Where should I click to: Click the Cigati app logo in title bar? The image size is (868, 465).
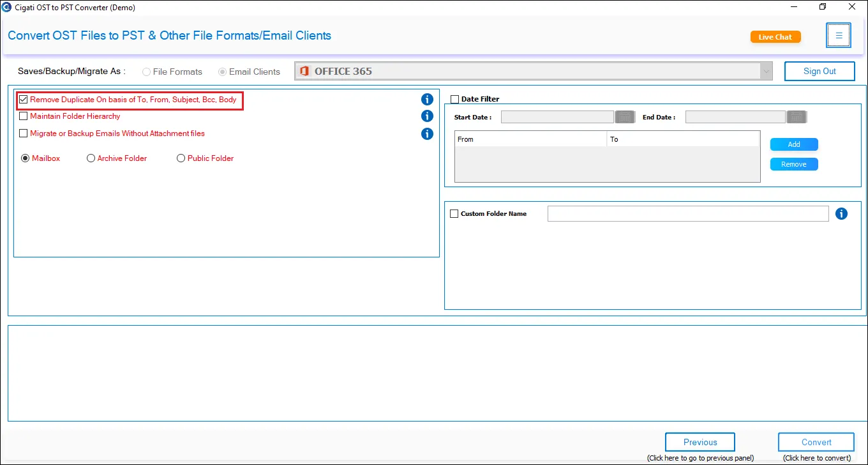(6, 7)
